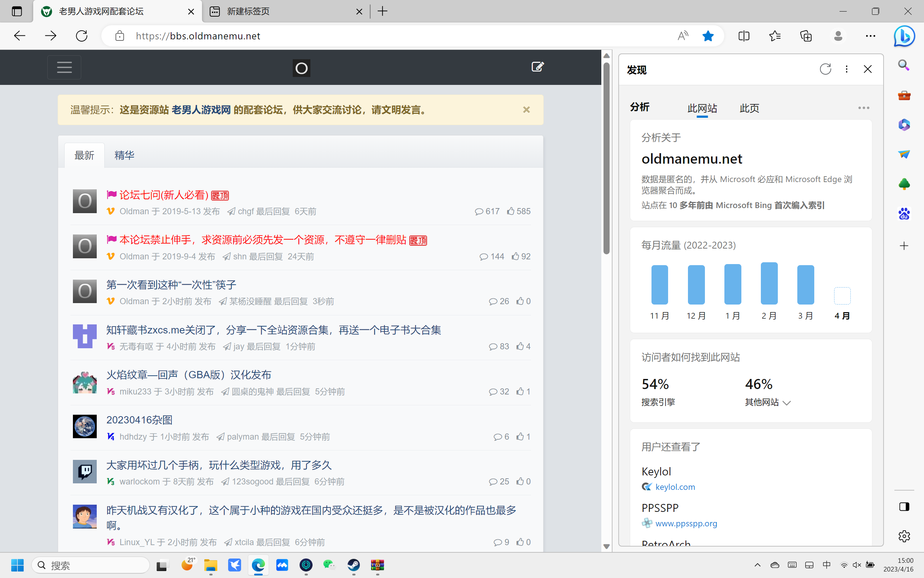Show hidden system tray icons
924x578 pixels.
click(x=758, y=565)
